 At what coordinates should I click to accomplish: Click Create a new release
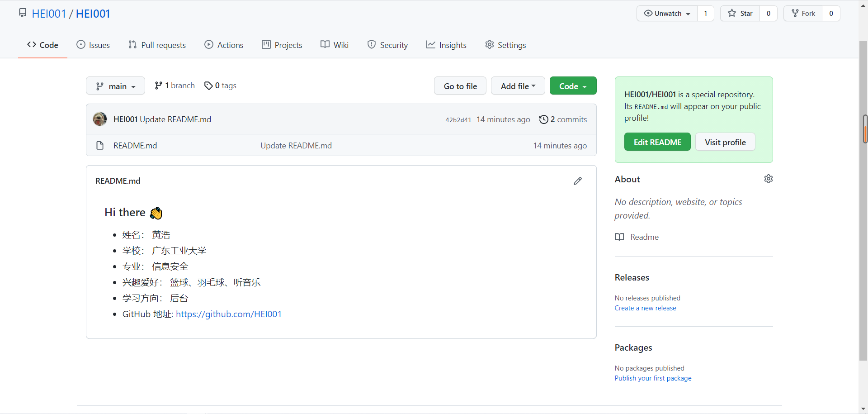[646, 308]
